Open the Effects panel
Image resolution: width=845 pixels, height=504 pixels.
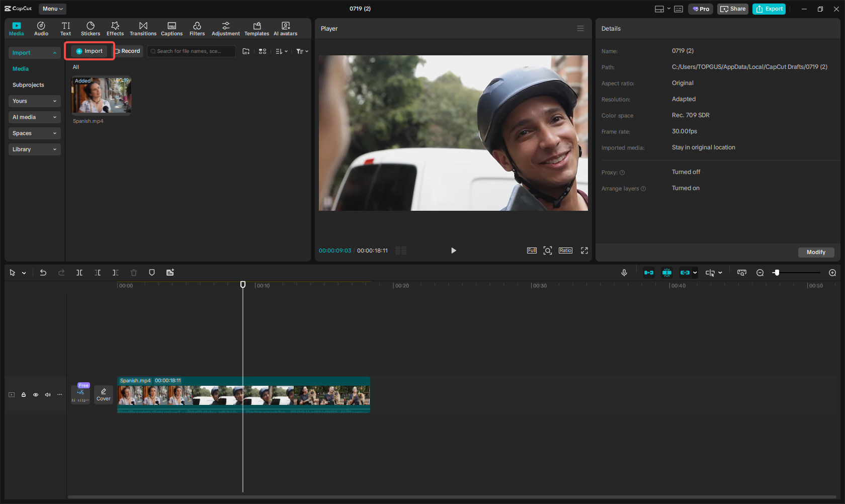click(x=115, y=28)
